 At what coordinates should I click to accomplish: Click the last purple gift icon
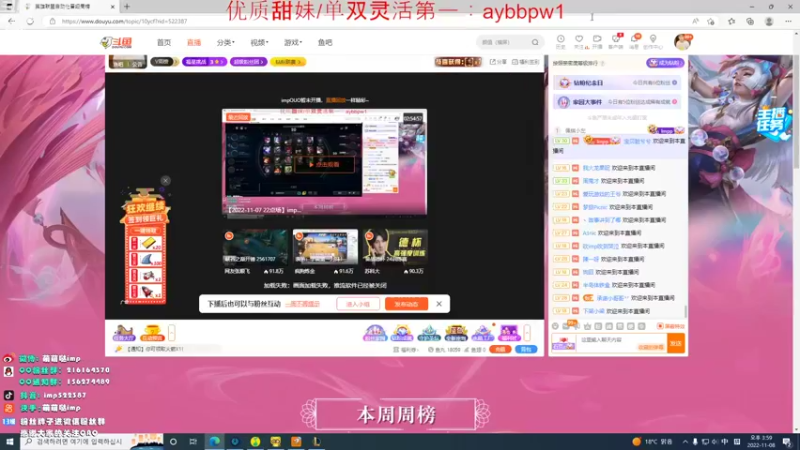(509, 333)
